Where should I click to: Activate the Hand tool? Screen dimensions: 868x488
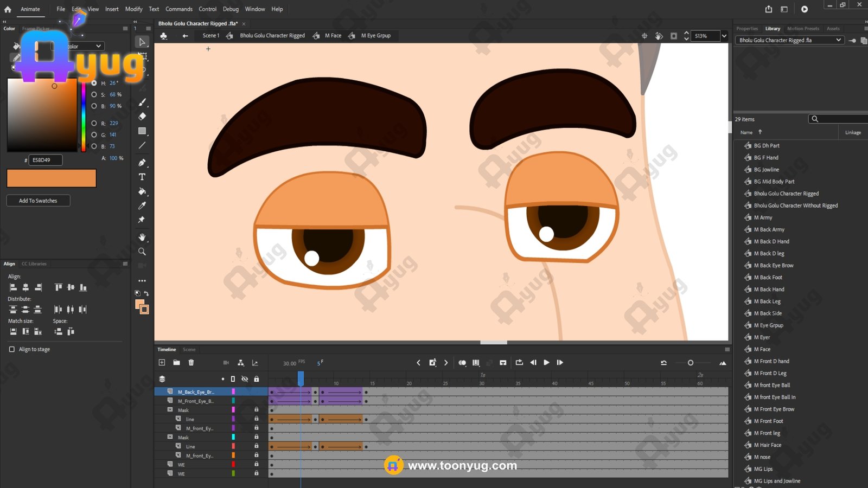tap(142, 237)
